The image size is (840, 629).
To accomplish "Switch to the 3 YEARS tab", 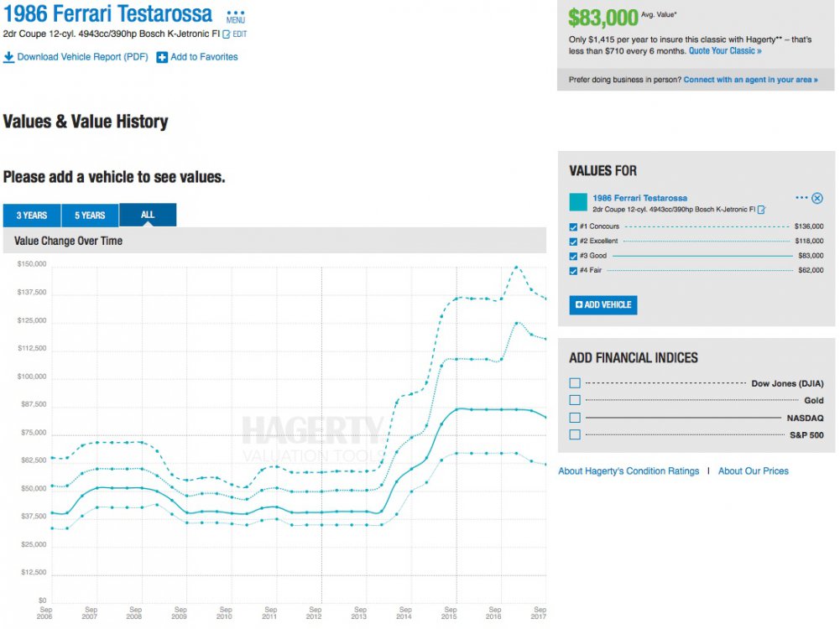I will 32,216.
